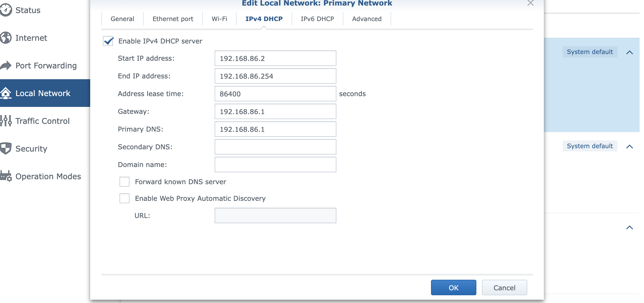
Task: Click the Local Network house icon
Action: (x=6, y=93)
